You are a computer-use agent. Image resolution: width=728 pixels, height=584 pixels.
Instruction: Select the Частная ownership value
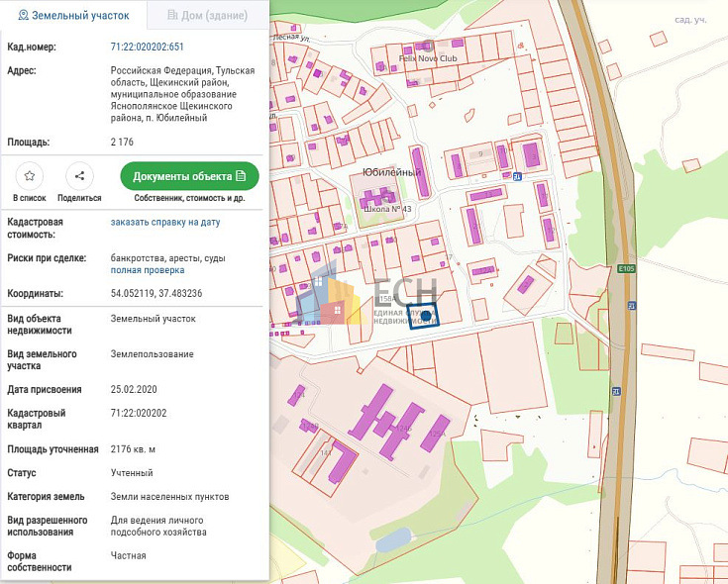click(x=128, y=555)
